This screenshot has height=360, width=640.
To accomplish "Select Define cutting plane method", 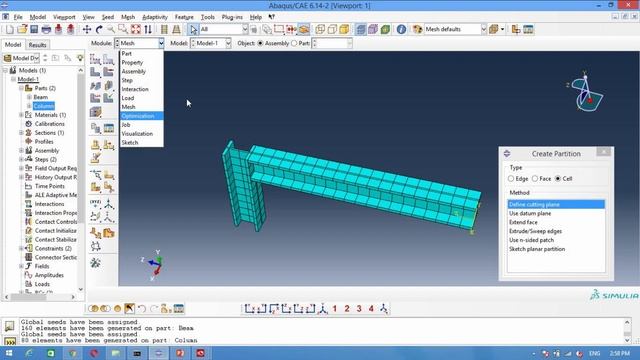I will (556, 204).
